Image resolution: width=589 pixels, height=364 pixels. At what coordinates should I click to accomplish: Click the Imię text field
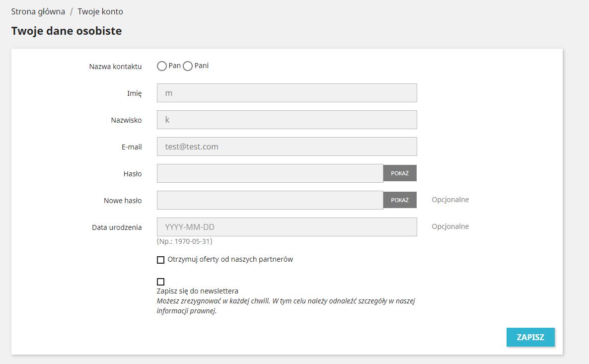tap(287, 93)
